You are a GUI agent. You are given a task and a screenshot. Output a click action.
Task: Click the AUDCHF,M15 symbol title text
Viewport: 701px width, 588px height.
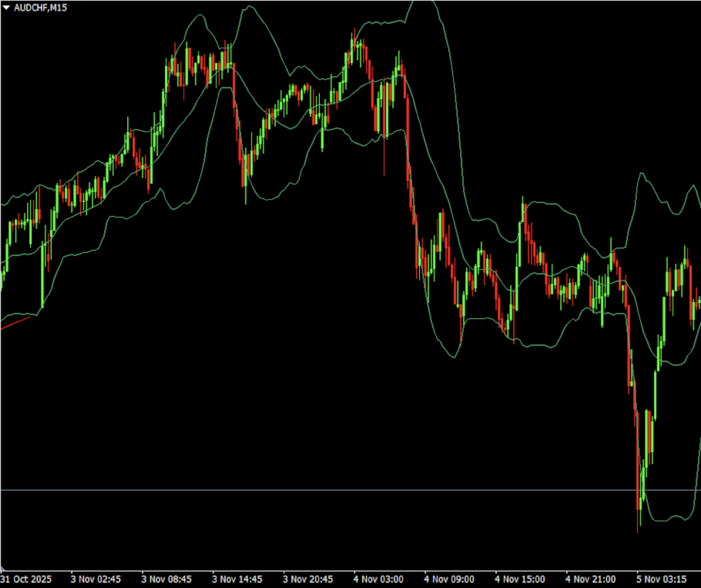[x=40, y=8]
